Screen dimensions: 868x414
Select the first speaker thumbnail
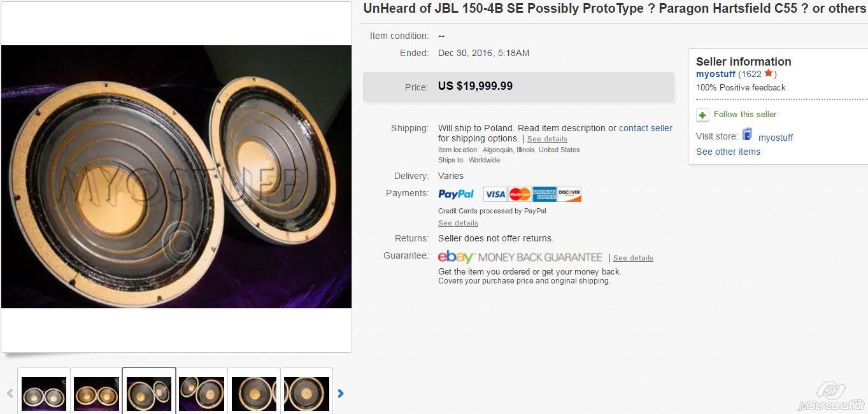[x=44, y=392]
